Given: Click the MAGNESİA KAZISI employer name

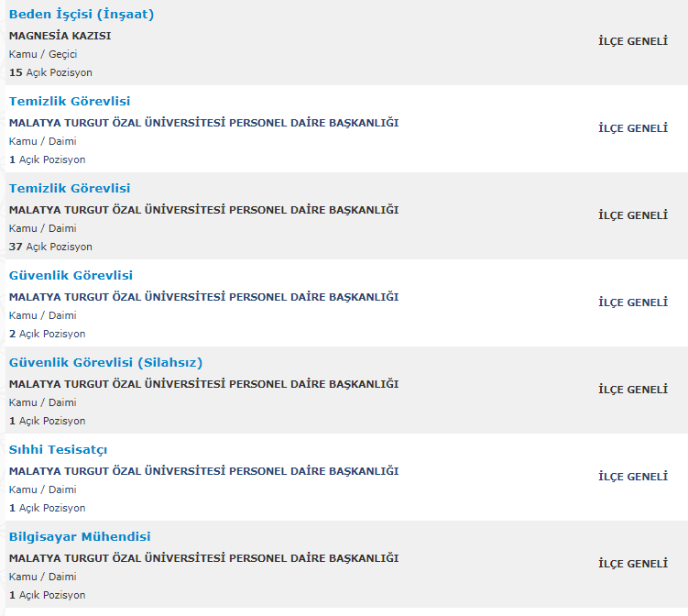Looking at the screenshot, I should tap(60, 36).
